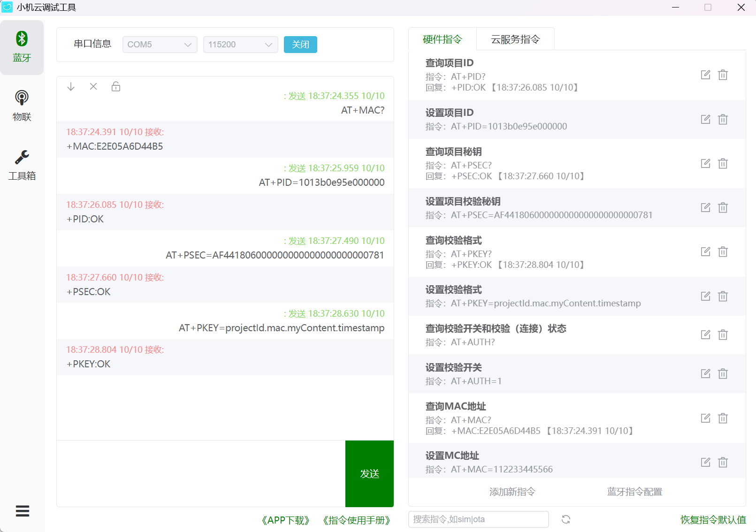This screenshot has height=532, width=756.
Task: Click the scroll-to-bottom arrow in log toolbar
Action: (x=71, y=87)
